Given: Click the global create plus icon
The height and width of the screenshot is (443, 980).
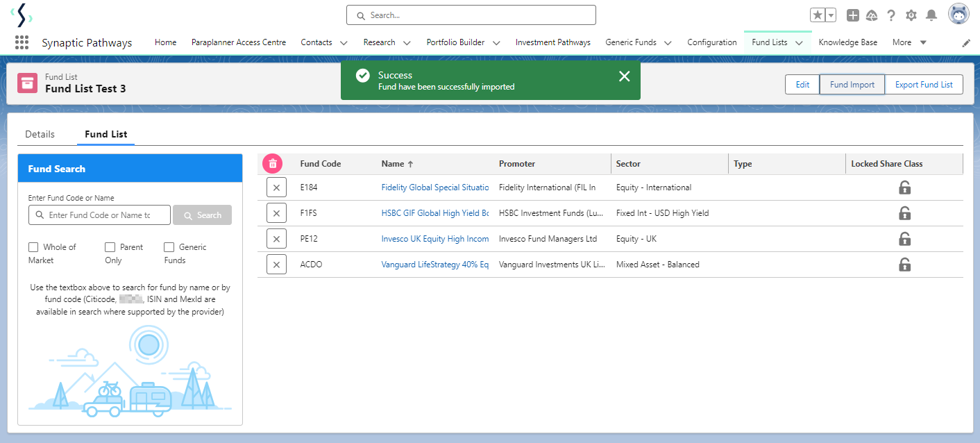Looking at the screenshot, I should coord(853,15).
